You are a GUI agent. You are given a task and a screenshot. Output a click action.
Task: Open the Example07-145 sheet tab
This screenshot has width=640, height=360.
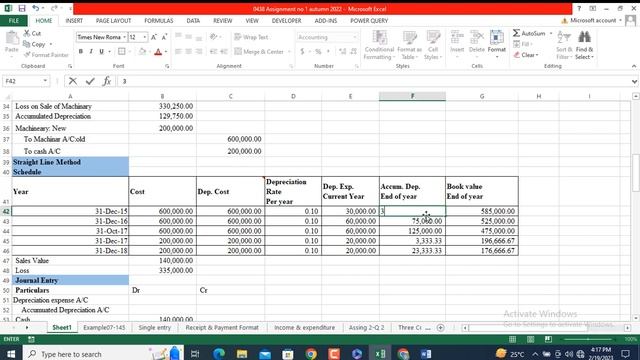[x=104, y=328]
